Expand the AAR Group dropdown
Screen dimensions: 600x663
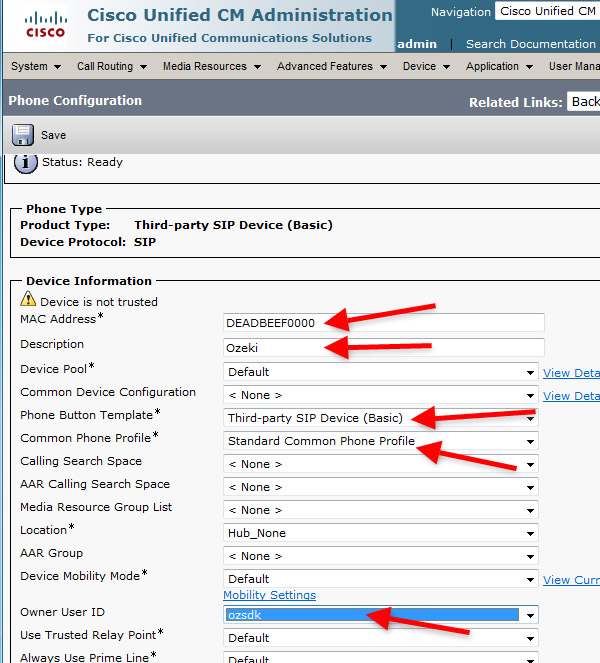click(381, 556)
